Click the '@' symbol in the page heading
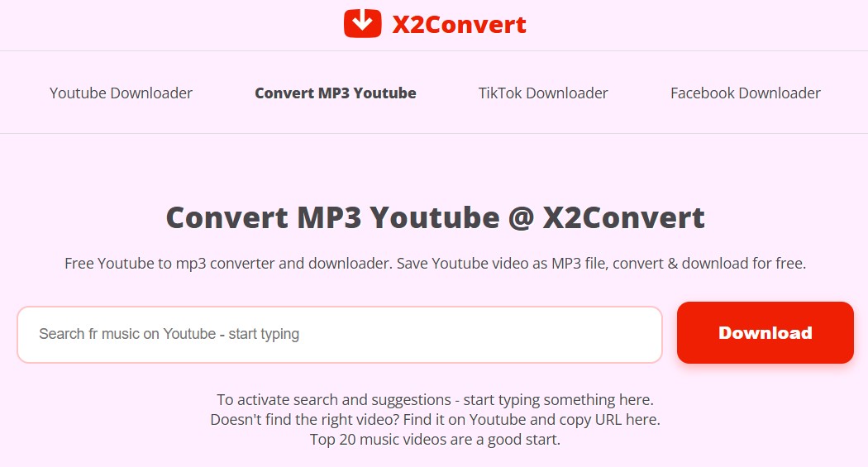Viewport: 868px width, 467px height. [x=521, y=218]
